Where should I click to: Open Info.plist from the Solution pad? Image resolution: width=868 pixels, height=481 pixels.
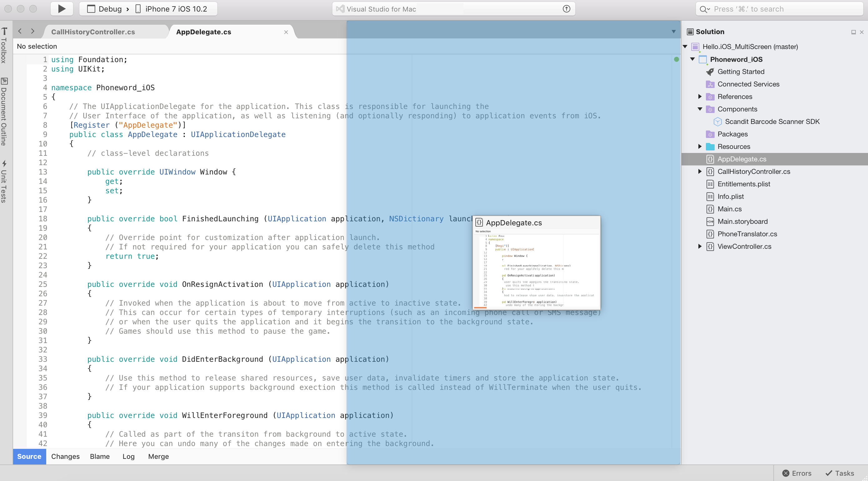pyautogui.click(x=730, y=196)
